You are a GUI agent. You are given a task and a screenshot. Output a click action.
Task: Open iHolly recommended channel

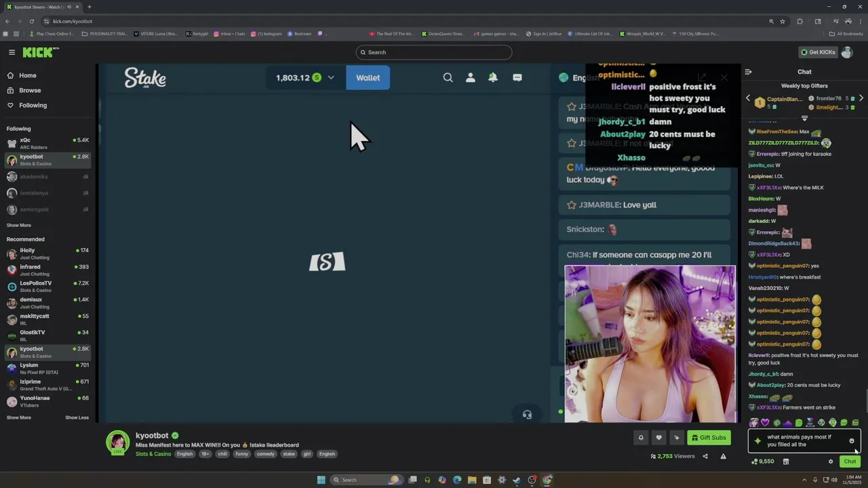(x=47, y=253)
